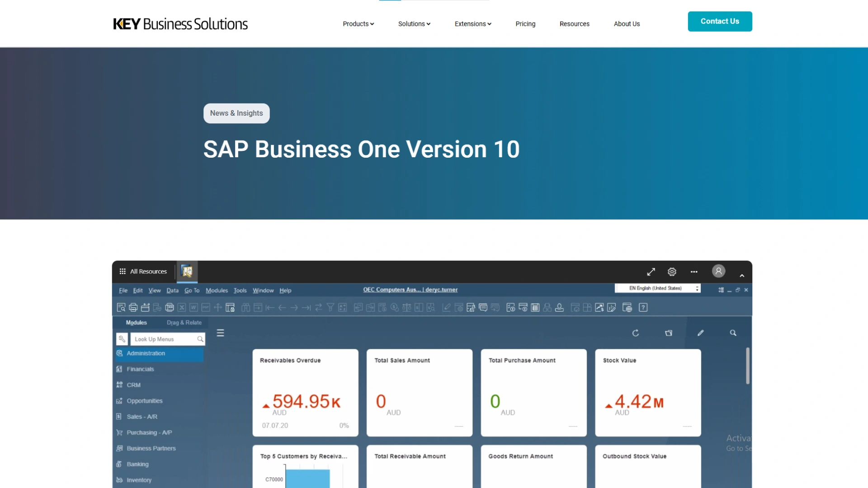Click the dashboard share icon
Screen dimensions: 868x488
point(669,333)
